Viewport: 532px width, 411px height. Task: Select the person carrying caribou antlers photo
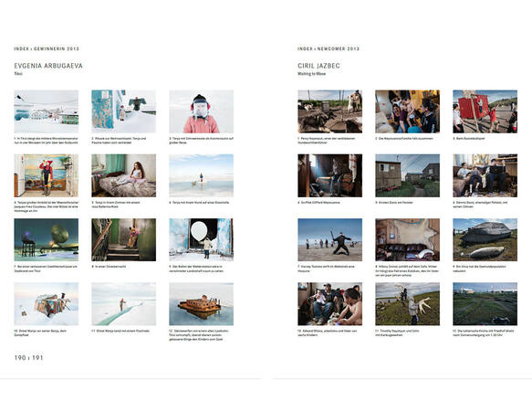point(407,304)
